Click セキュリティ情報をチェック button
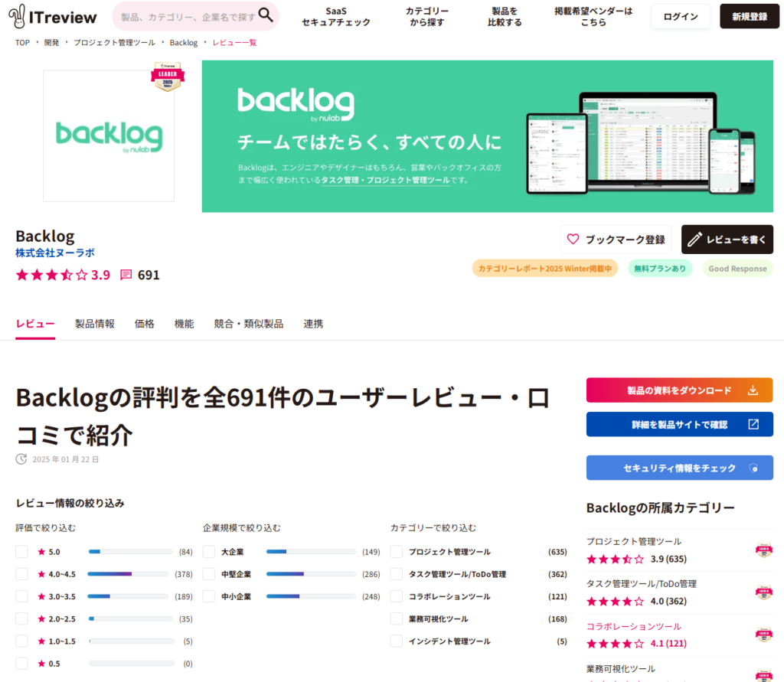The height and width of the screenshot is (682, 784). (x=680, y=468)
